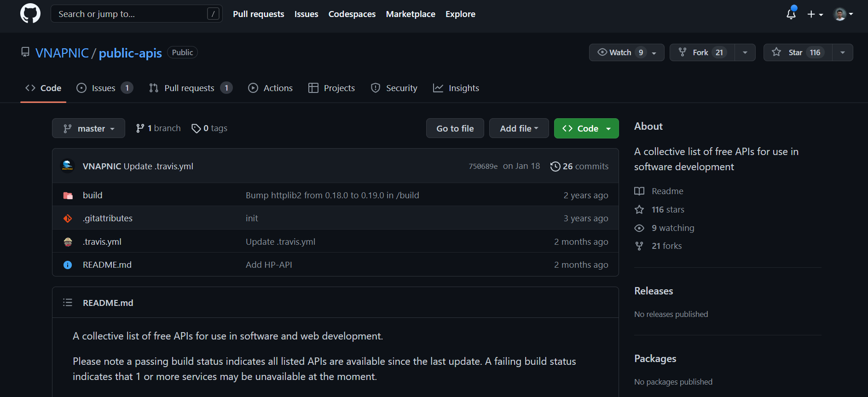
Task: Open the VNAPNIC owner link
Action: click(x=62, y=53)
